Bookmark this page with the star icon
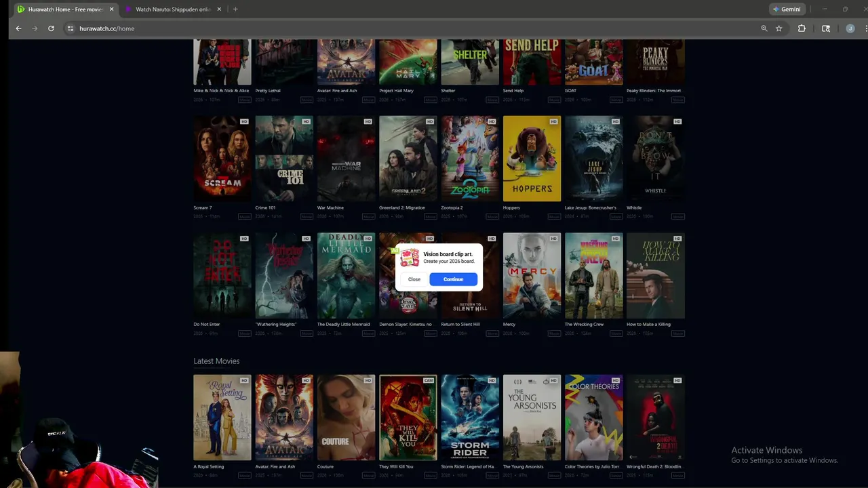This screenshot has height=488, width=868. point(779,28)
